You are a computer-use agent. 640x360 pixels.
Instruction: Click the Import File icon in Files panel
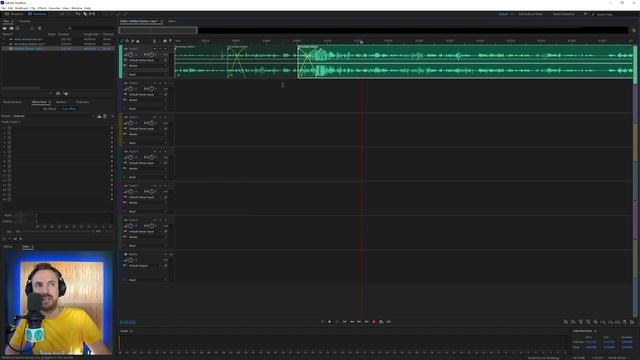click(x=11, y=28)
